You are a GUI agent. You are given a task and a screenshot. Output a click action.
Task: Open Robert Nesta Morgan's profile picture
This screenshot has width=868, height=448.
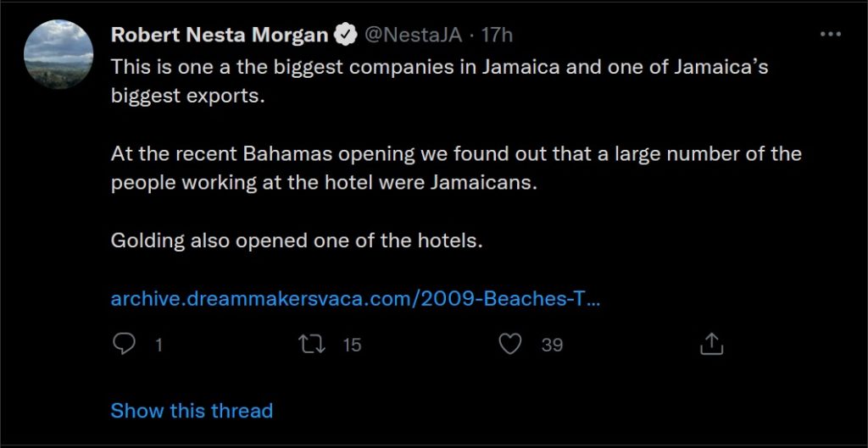click(59, 54)
